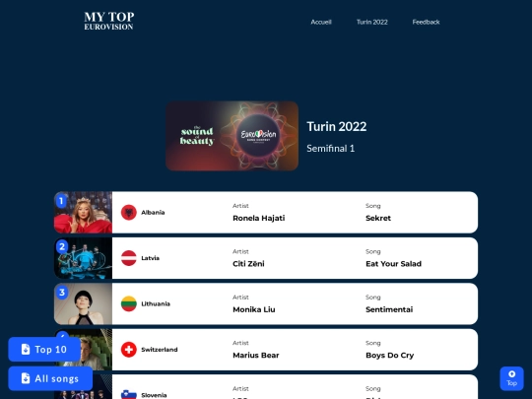Select the Boys Do Cry song title

(389, 356)
